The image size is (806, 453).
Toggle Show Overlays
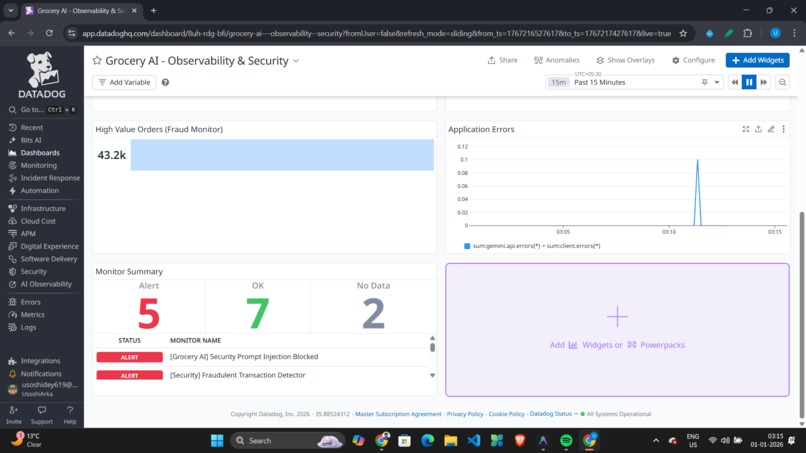point(625,60)
